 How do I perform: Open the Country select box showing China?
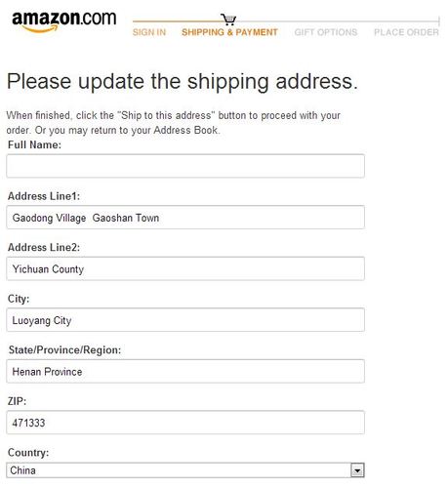[185, 470]
